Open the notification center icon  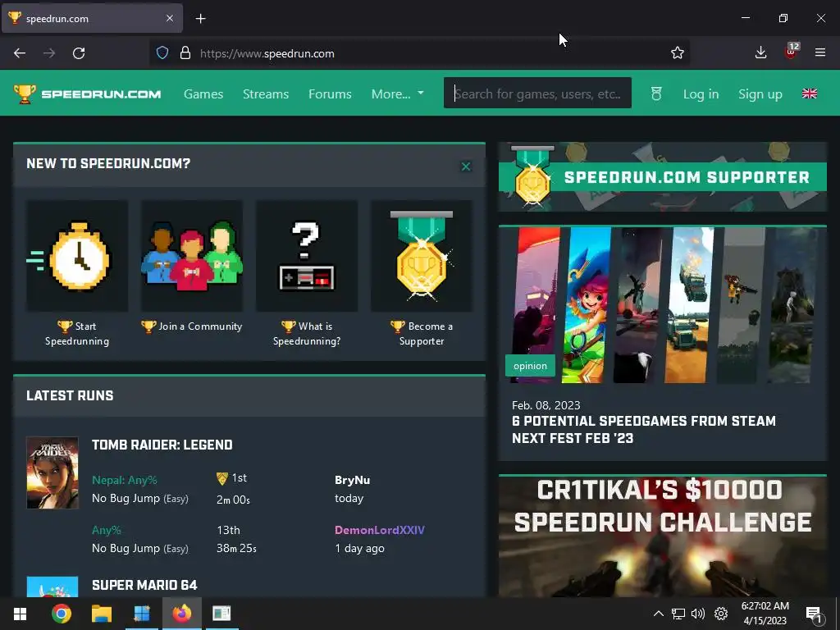pos(814,614)
